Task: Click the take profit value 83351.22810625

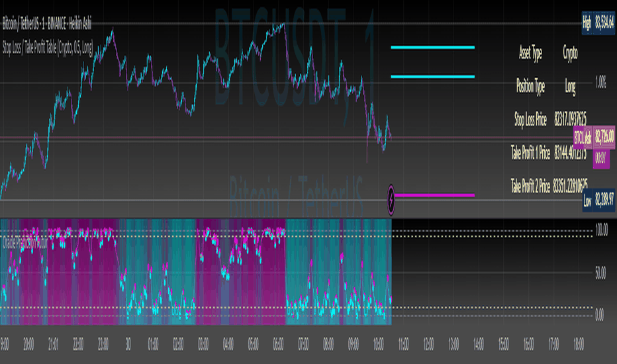Action: (570, 185)
